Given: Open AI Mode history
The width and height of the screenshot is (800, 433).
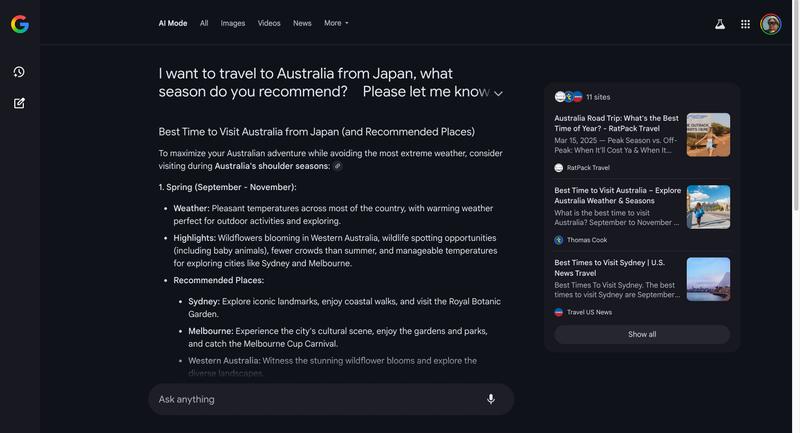Looking at the screenshot, I should click(19, 72).
